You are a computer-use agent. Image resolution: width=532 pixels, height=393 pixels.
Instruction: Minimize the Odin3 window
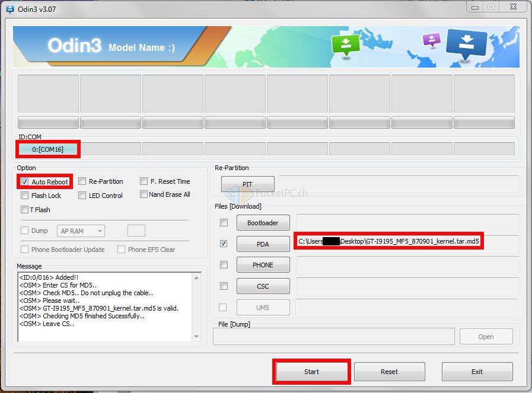pos(474,7)
